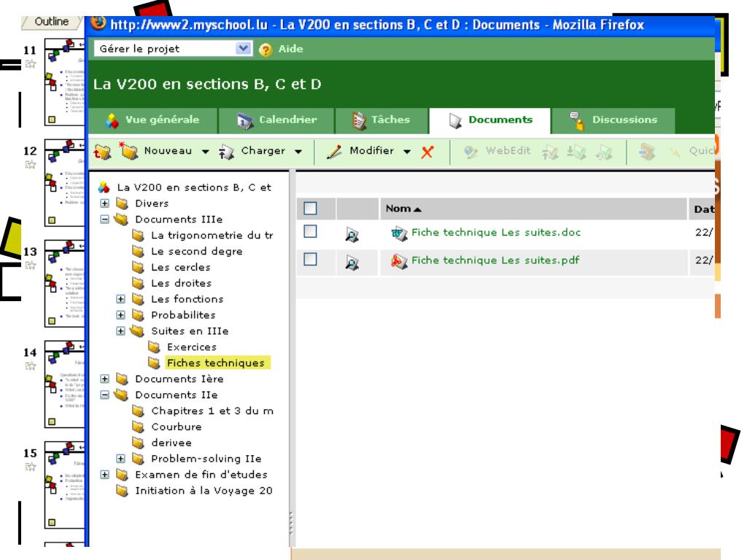Click the project root icon in tree
This screenshot has height=560, width=747.
click(104, 187)
